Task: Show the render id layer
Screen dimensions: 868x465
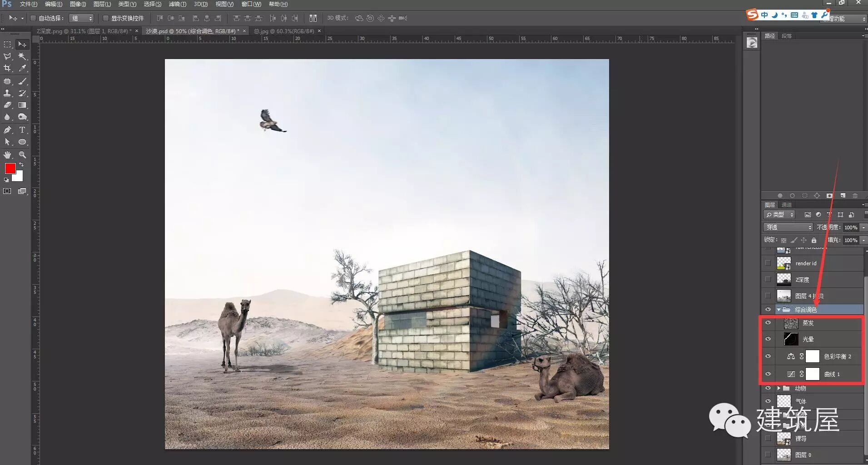Action: (x=768, y=263)
